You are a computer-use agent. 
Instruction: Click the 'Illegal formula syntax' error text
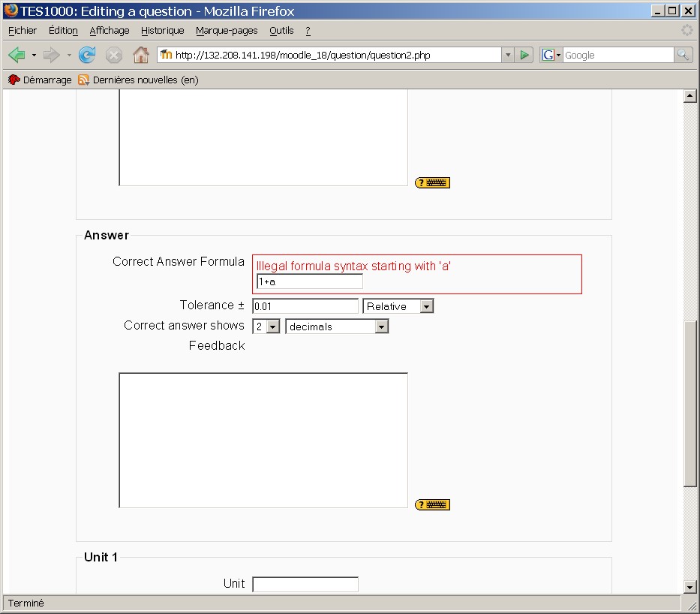coord(353,266)
